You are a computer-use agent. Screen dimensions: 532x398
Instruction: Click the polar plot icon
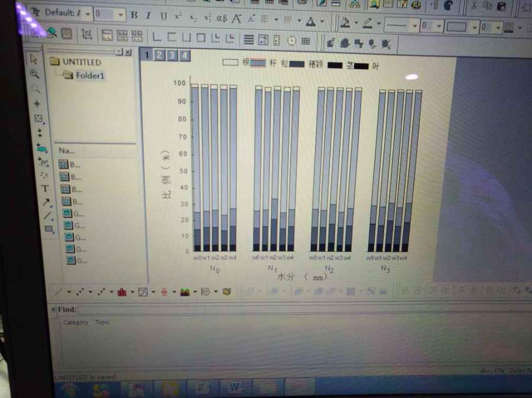click(206, 292)
